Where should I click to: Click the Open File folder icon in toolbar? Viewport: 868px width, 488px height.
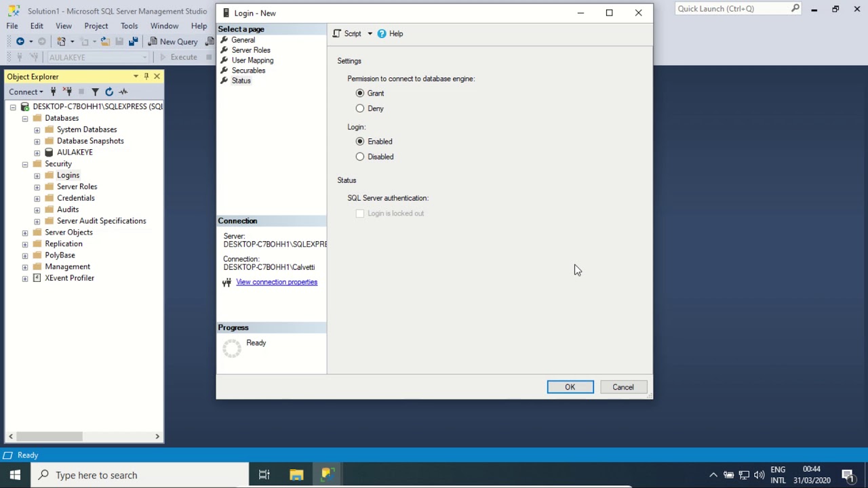coord(104,41)
